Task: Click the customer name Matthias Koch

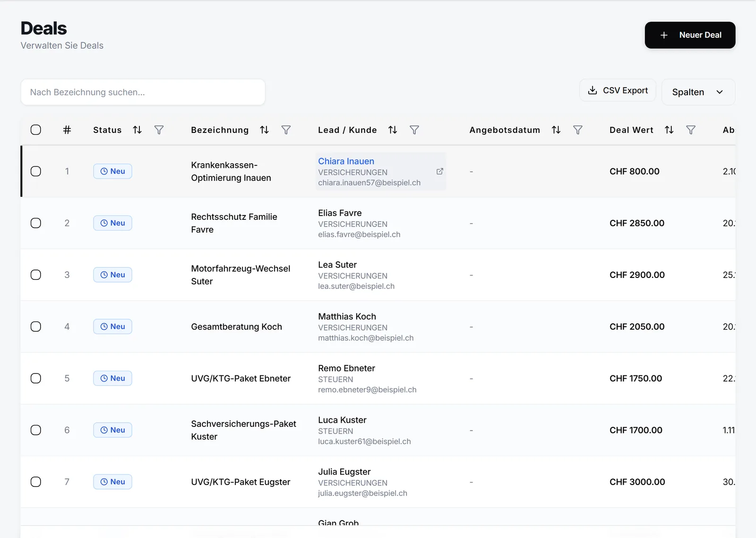Action: pyautogui.click(x=347, y=317)
